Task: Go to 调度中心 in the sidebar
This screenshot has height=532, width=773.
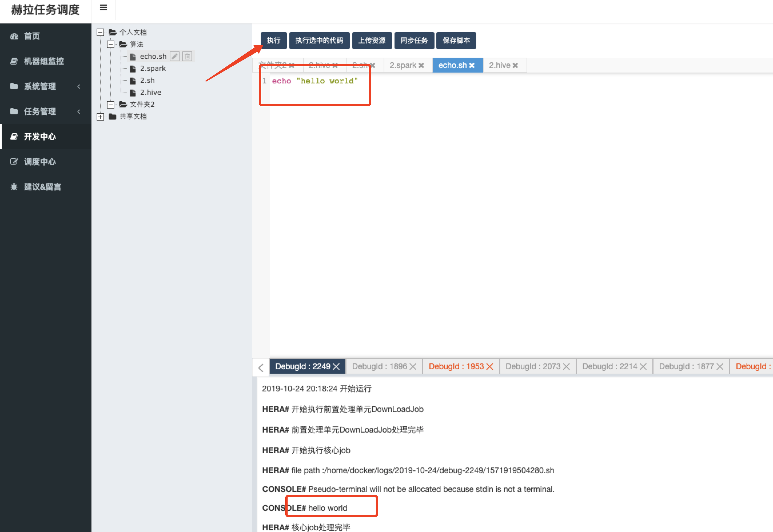Action: (x=40, y=162)
